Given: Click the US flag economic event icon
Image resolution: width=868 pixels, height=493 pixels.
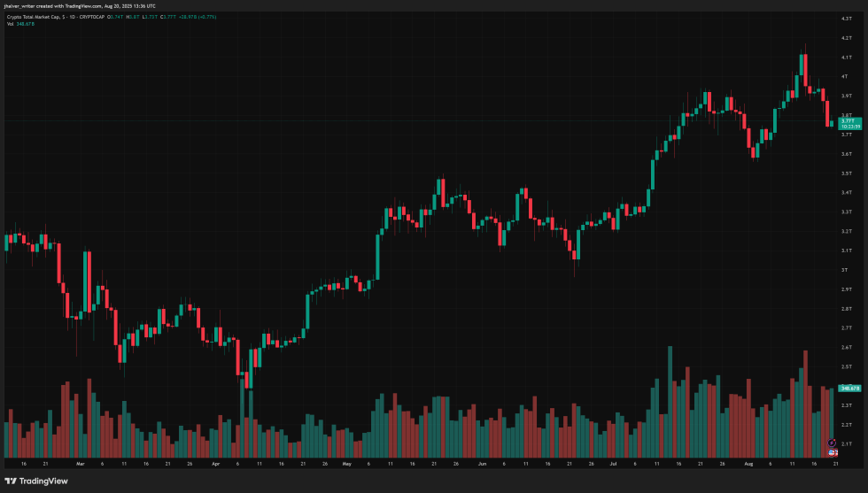Looking at the screenshot, I should point(833,451).
